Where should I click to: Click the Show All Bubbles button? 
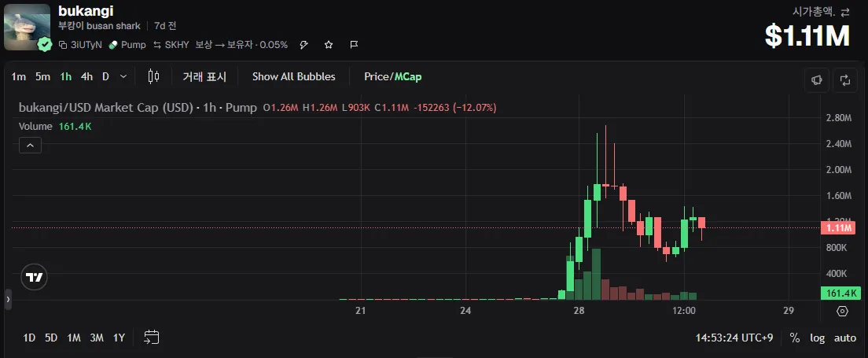click(294, 76)
